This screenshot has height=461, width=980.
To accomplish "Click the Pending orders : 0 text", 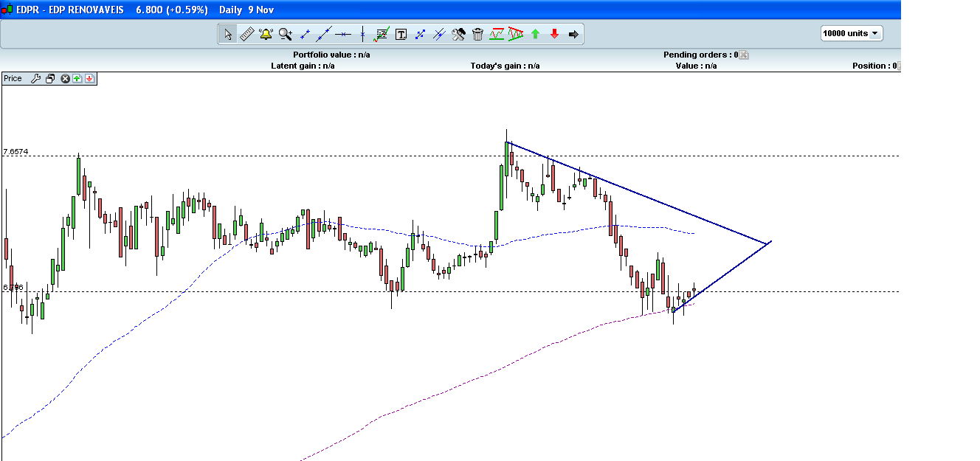I will click(x=700, y=55).
